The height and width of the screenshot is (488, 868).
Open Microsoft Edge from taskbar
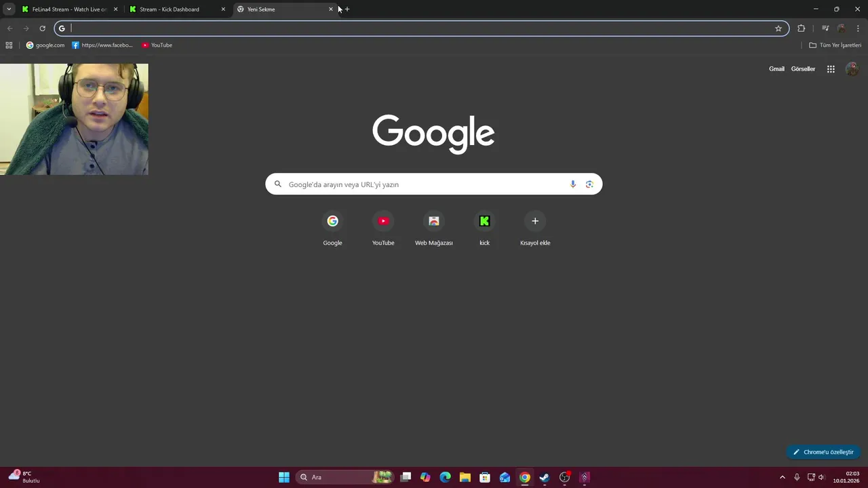coord(445,477)
